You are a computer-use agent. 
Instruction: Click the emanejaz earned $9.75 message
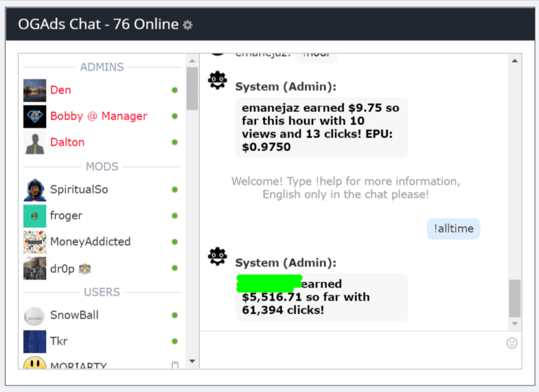(x=322, y=128)
